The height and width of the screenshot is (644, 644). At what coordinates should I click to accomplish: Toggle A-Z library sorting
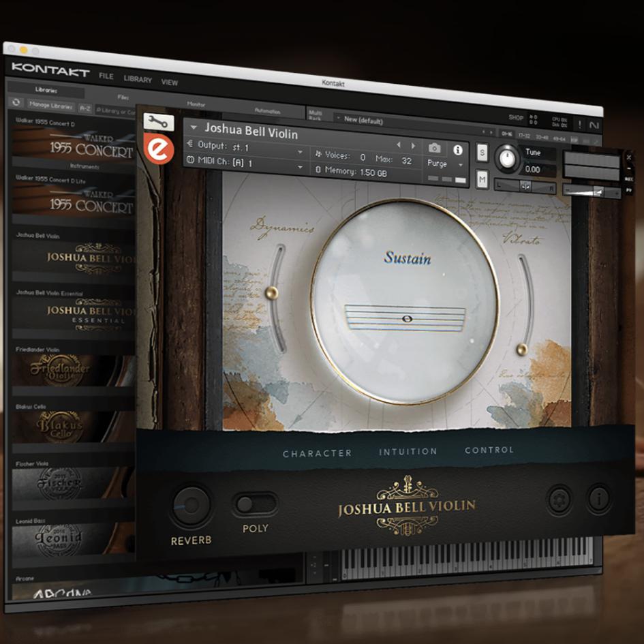[x=85, y=108]
